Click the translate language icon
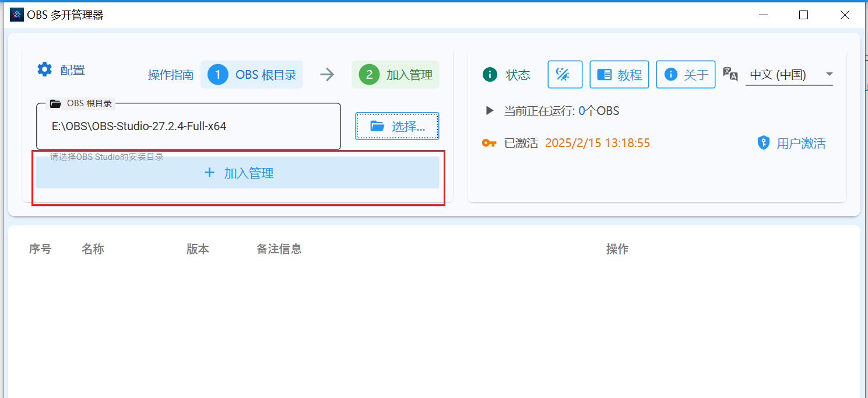The image size is (868, 398). click(730, 74)
